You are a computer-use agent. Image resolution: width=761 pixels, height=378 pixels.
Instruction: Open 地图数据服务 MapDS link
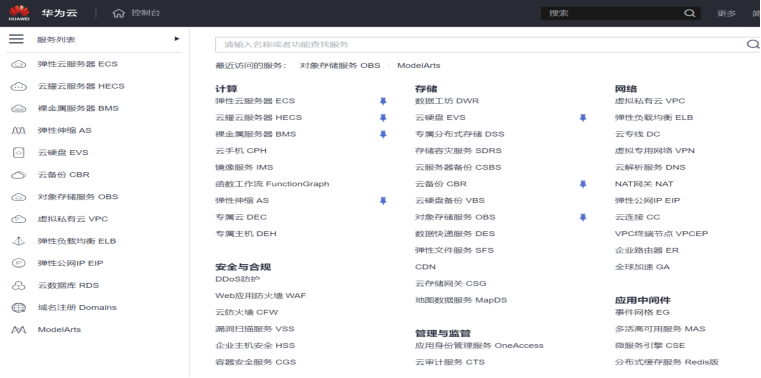(x=461, y=300)
